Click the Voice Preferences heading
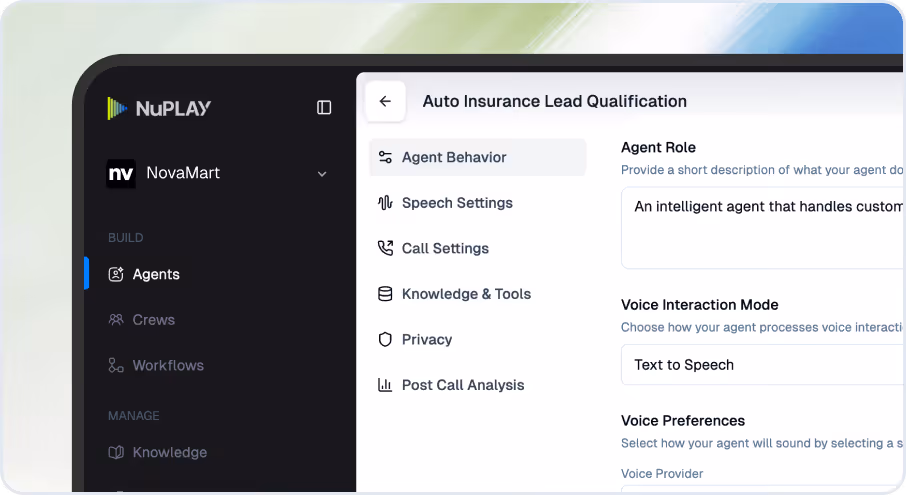906x495 pixels. (683, 420)
